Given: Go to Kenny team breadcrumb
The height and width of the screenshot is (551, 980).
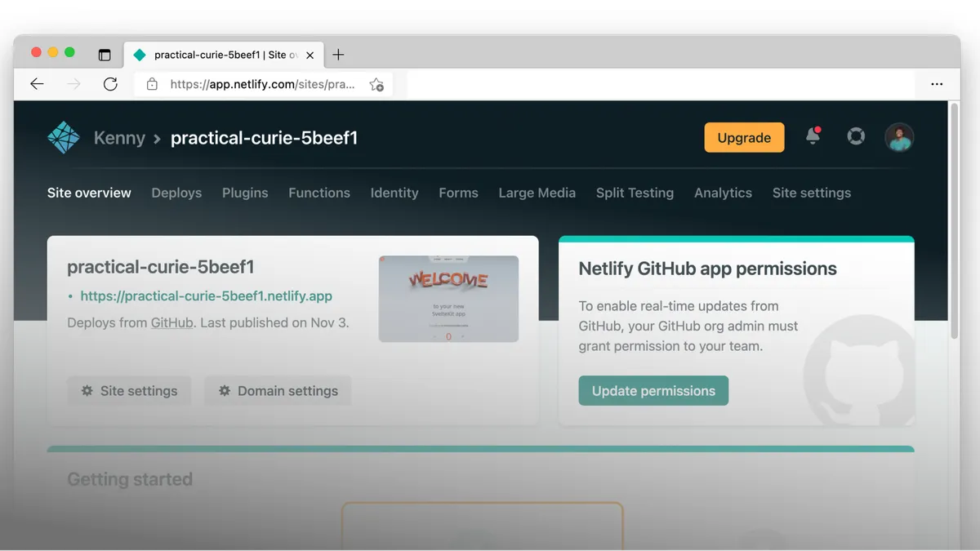Looking at the screenshot, I should 119,138.
